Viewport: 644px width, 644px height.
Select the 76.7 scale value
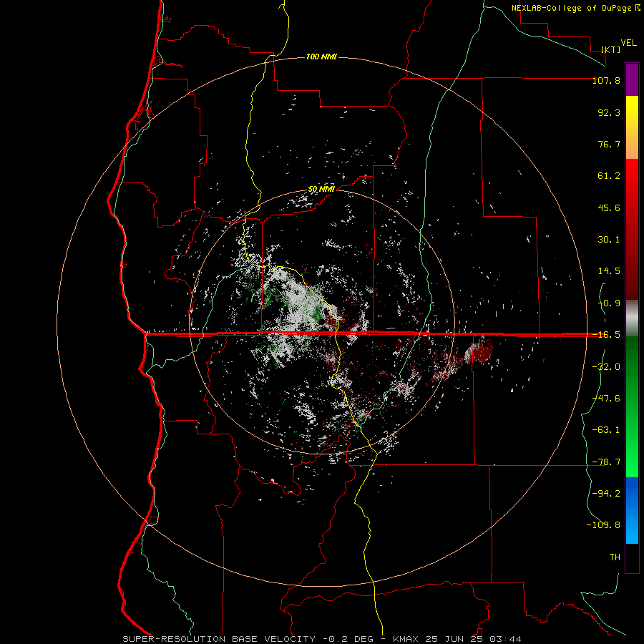[609, 144]
